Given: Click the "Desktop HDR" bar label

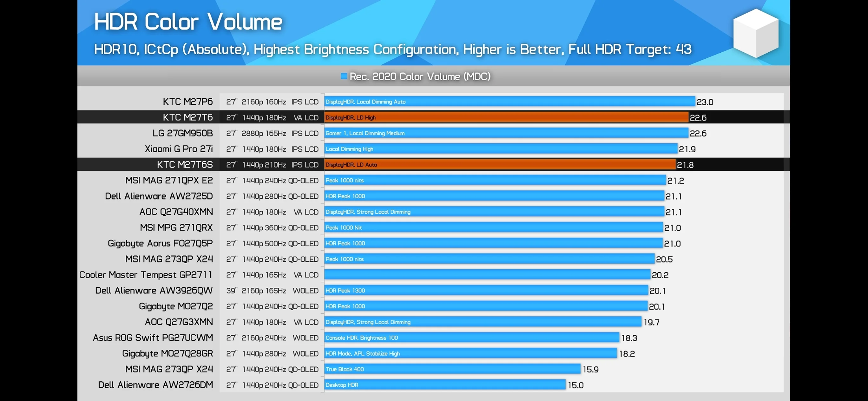Looking at the screenshot, I should tap(342, 385).
